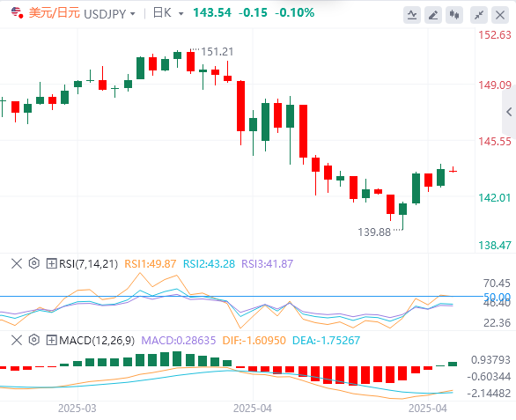Open the USDJPY symbol dropdown

[133, 14]
